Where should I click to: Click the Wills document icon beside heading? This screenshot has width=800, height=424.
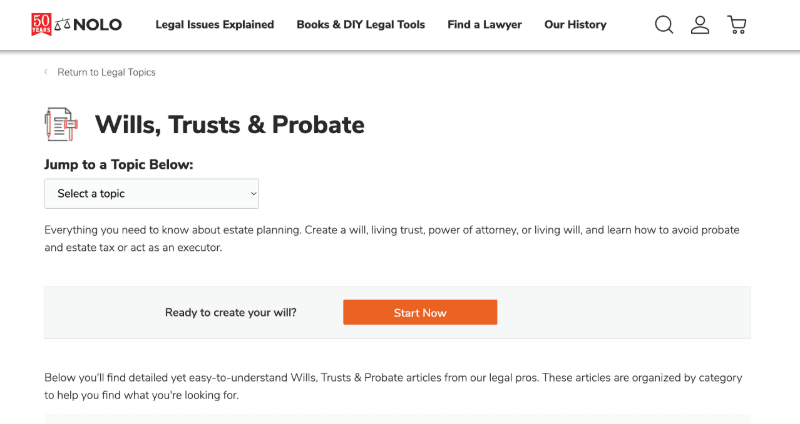click(61, 125)
